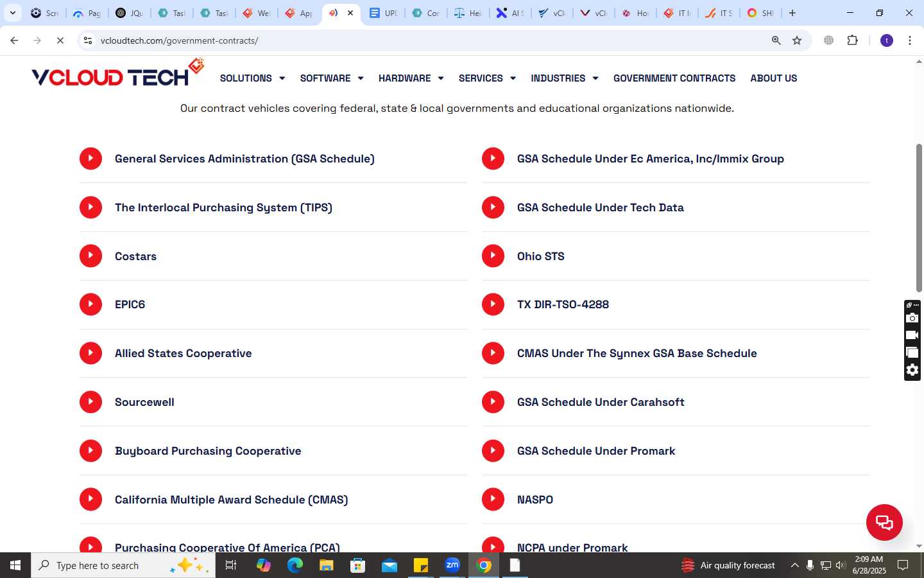Click the red play icon next to TIPS
924x578 pixels.
pyautogui.click(x=90, y=207)
